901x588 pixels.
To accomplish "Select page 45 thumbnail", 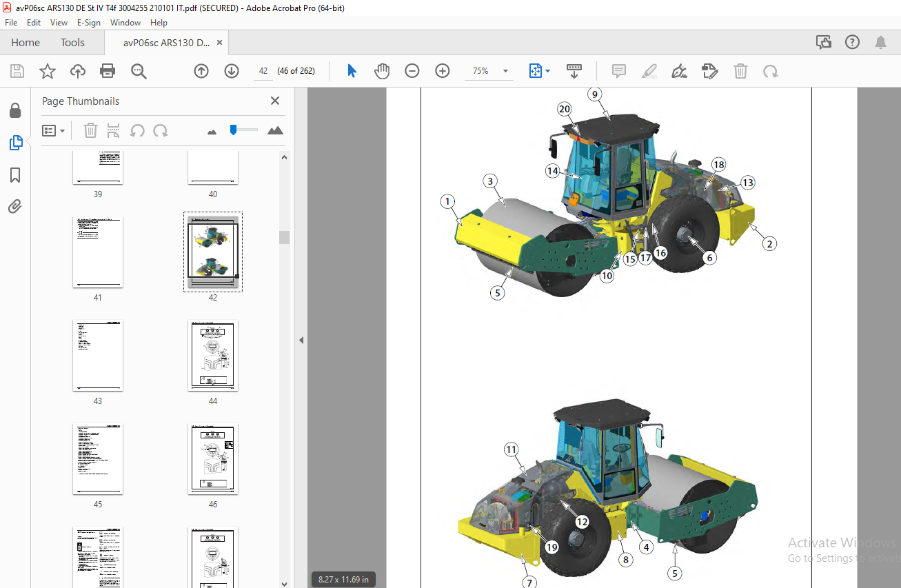I will (x=98, y=459).
